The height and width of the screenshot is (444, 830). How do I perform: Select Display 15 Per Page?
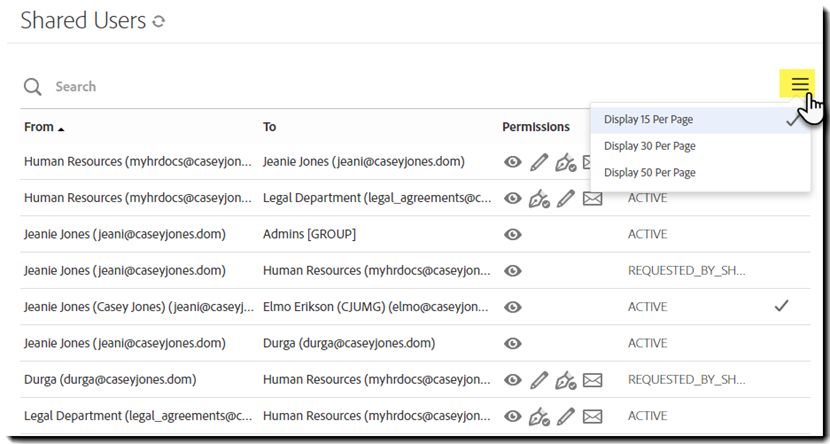[648, 120]
